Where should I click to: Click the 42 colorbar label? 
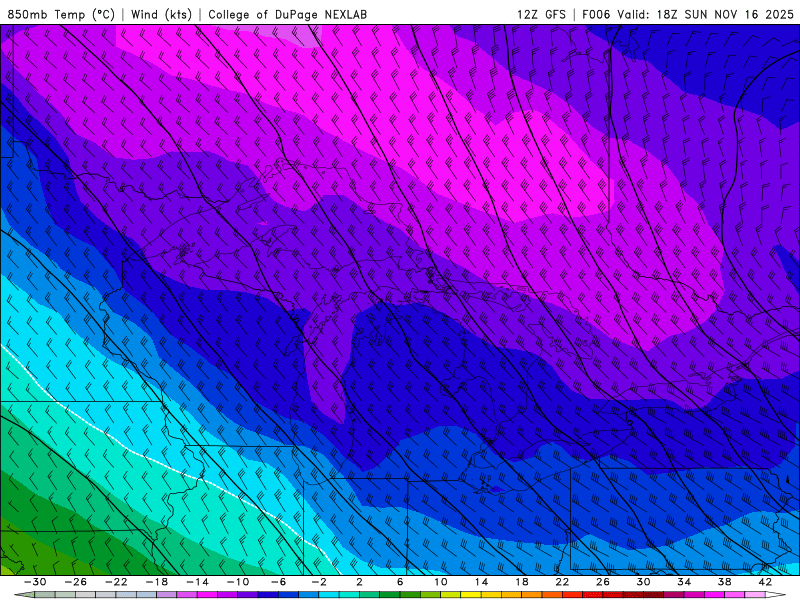pyautogui.click(x=765, y=582)
